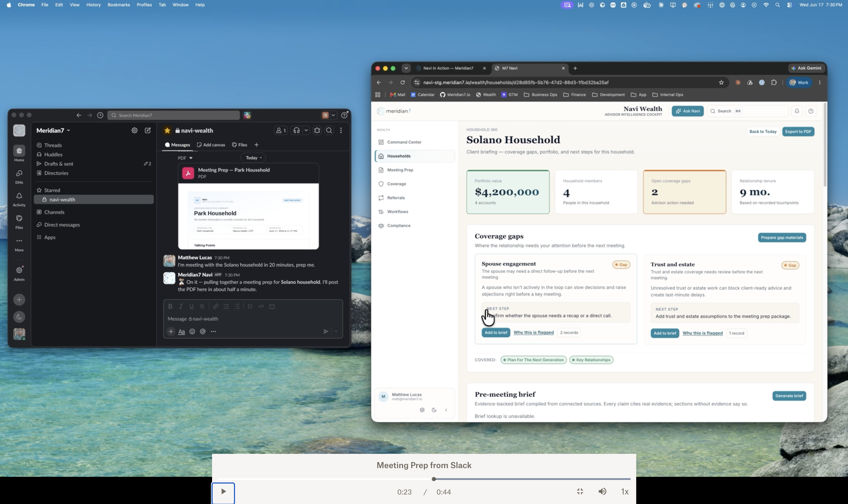Image resolution: width=848 pixels, height=504 pixels.
Task: Open Navi sidebar settings gear icon
Action: pyautogui.click(x=422, y=410)
